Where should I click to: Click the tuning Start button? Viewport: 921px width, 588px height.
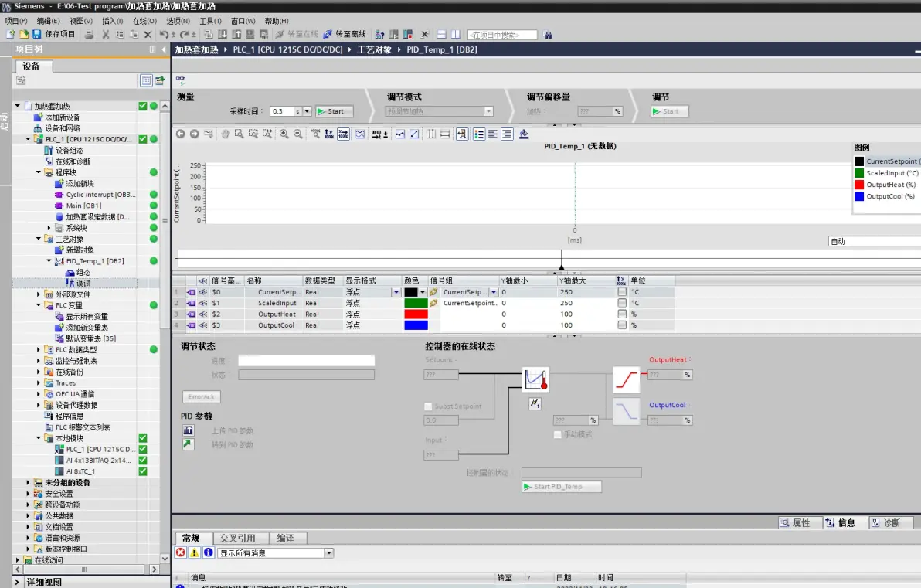click(x=669, y=111)
